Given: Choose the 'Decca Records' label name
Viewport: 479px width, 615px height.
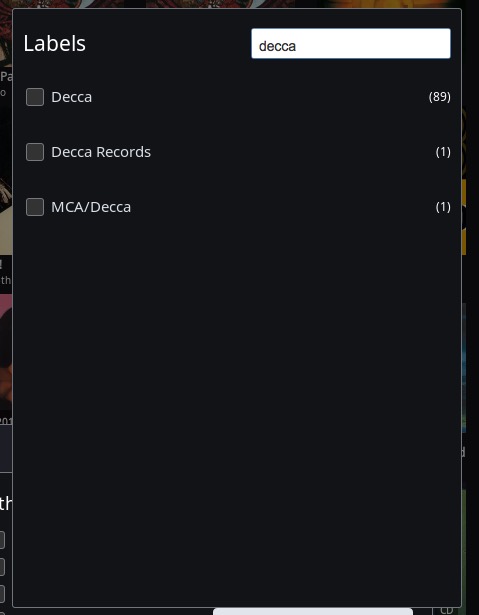Looking at the screenshot, I should 101,152.
